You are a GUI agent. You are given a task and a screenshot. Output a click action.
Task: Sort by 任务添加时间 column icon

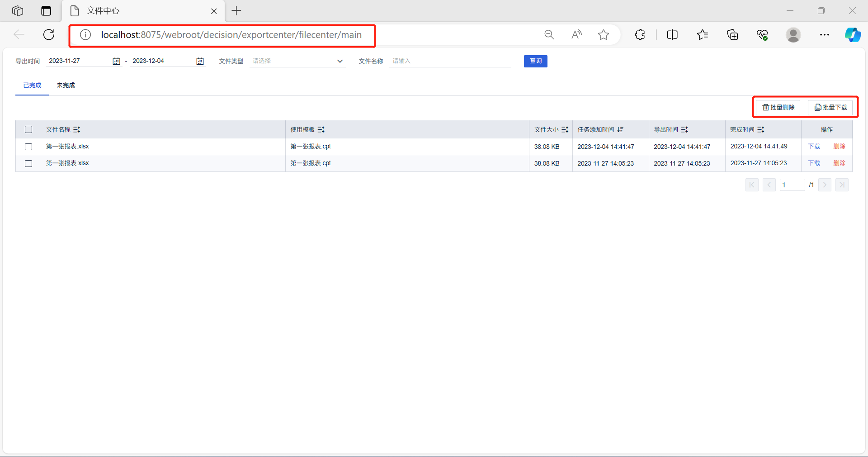pyautogui.click(x=620, y=130)
